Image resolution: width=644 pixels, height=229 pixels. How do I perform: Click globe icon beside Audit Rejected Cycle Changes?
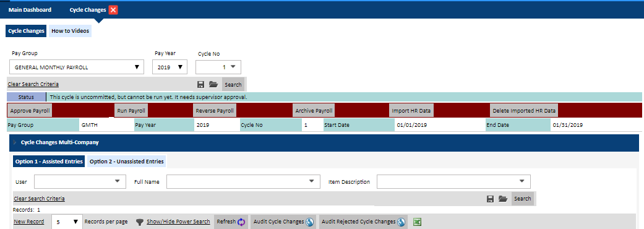(x=401, y=222)
